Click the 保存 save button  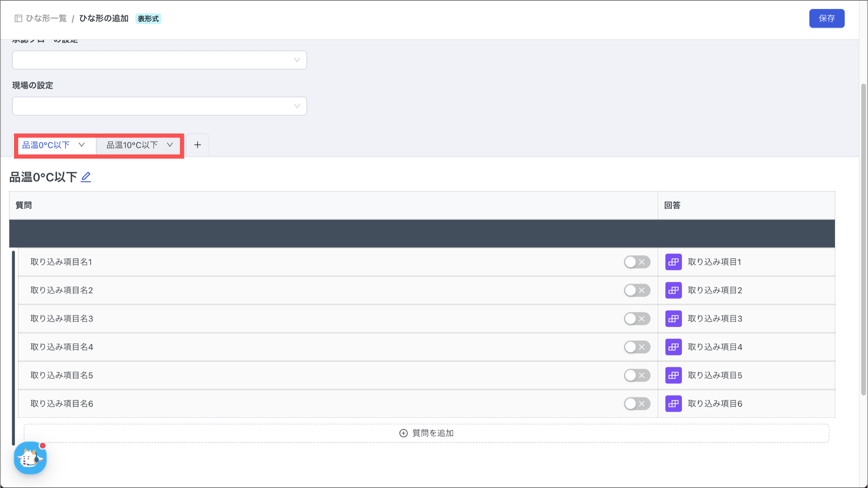click(x=826, y=18)
